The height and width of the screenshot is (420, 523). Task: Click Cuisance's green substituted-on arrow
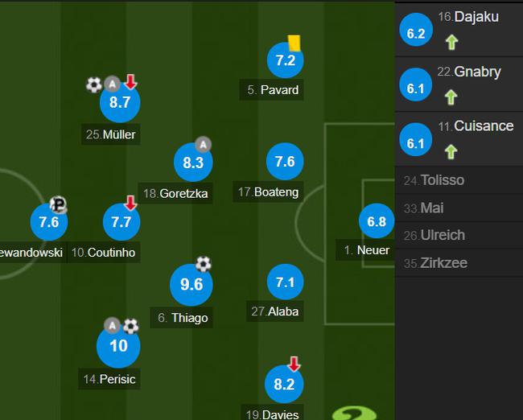coord(451,151)
